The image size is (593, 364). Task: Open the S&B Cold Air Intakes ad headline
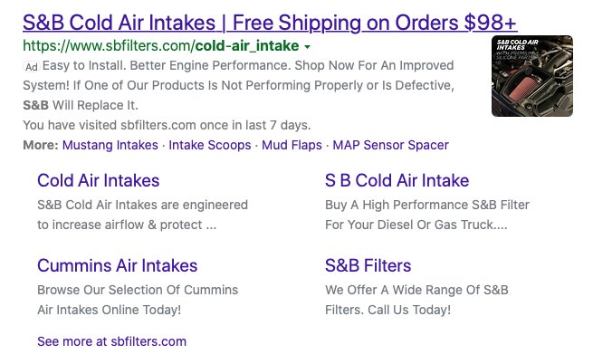click(x=270, y=23)
